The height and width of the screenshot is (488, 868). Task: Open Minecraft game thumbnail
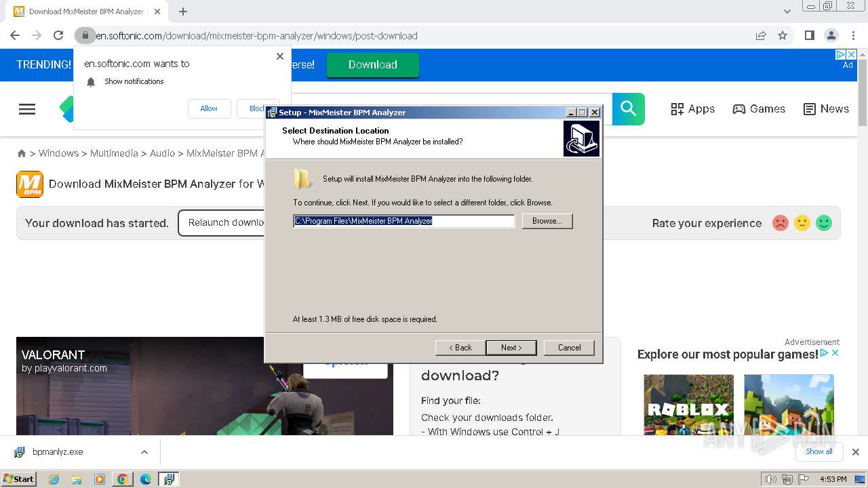click(x=789, y=405)
